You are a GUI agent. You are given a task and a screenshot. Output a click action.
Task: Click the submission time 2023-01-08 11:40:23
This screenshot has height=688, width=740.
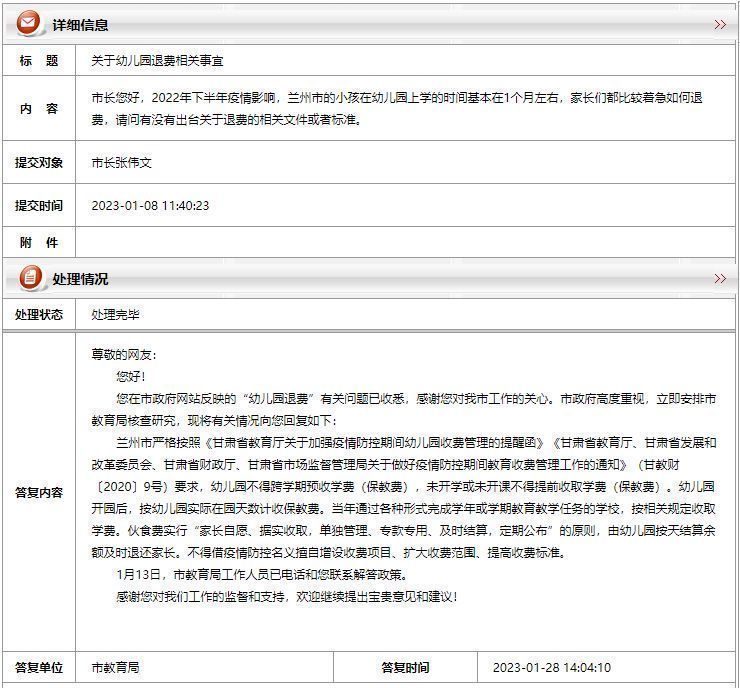150,205
